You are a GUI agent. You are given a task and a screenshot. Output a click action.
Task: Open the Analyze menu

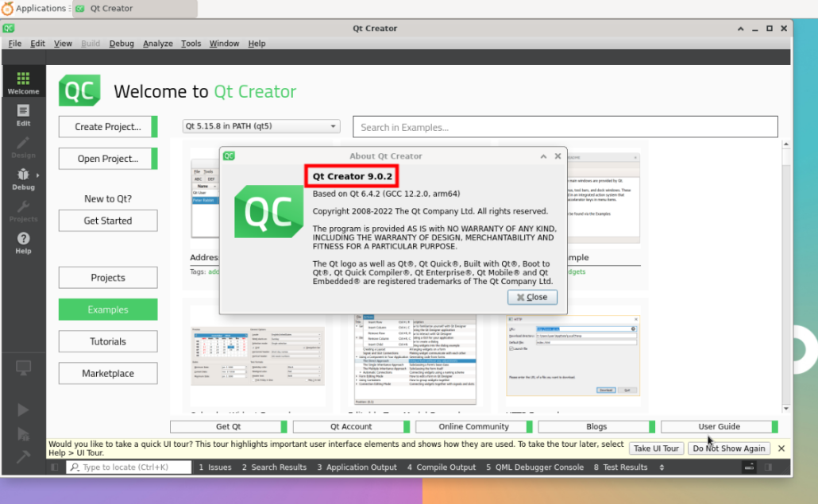pos(157,44)
